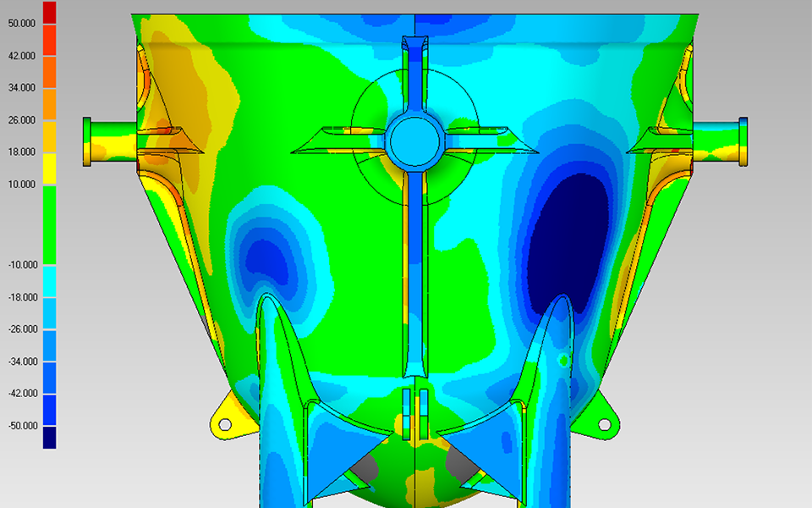The height and width of the screenshot is (508, 812).
Task: Click the 34.000 legend label
Action: point(22,87)
